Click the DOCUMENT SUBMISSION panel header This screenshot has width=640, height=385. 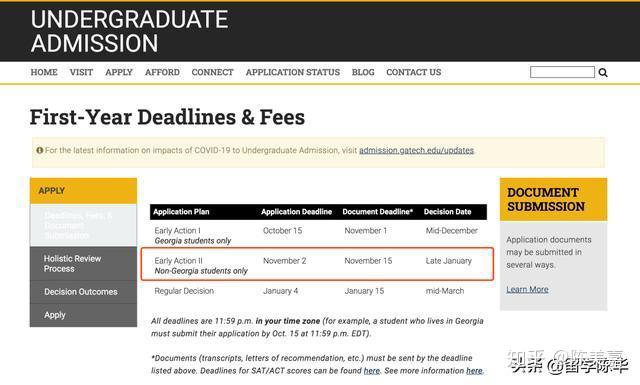click(553, 199)
